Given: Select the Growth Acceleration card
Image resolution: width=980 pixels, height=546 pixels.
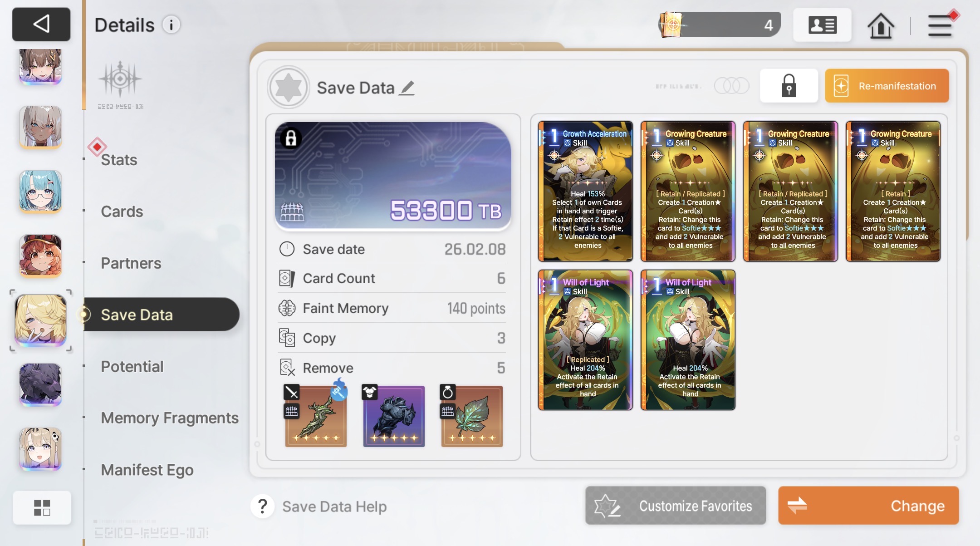Looking at the screenshot, I should click(585, 191).
